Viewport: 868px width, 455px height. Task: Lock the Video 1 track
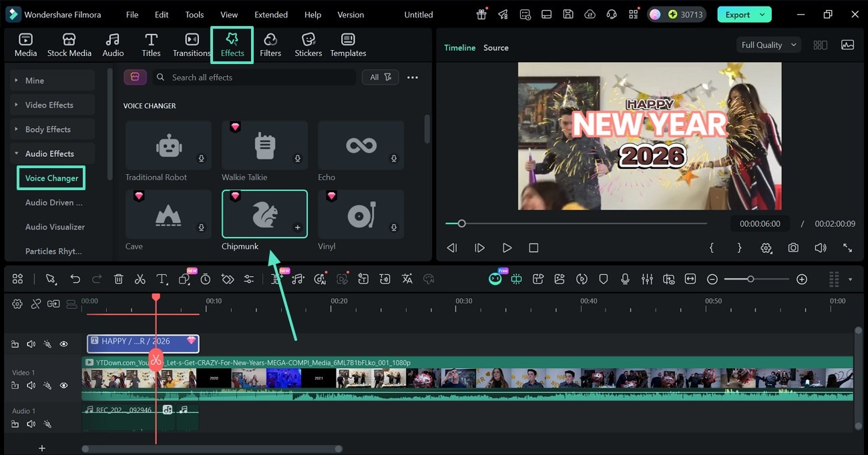point(15,386)
